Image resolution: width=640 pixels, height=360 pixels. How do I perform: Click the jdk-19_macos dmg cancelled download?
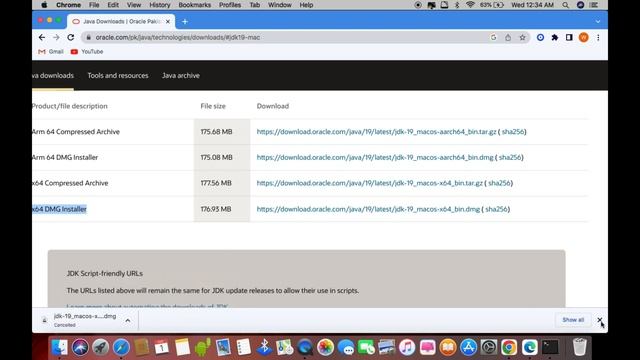pos(85,320)
